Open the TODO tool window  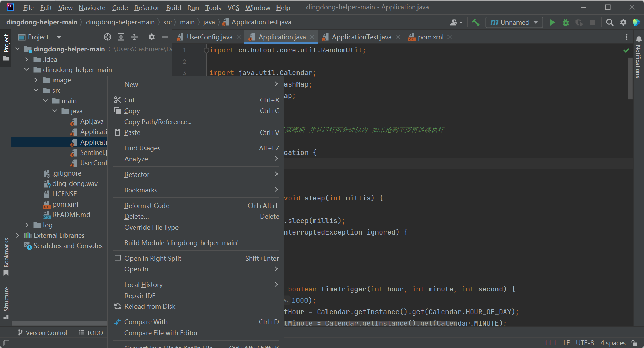click(x=91, y=332)
